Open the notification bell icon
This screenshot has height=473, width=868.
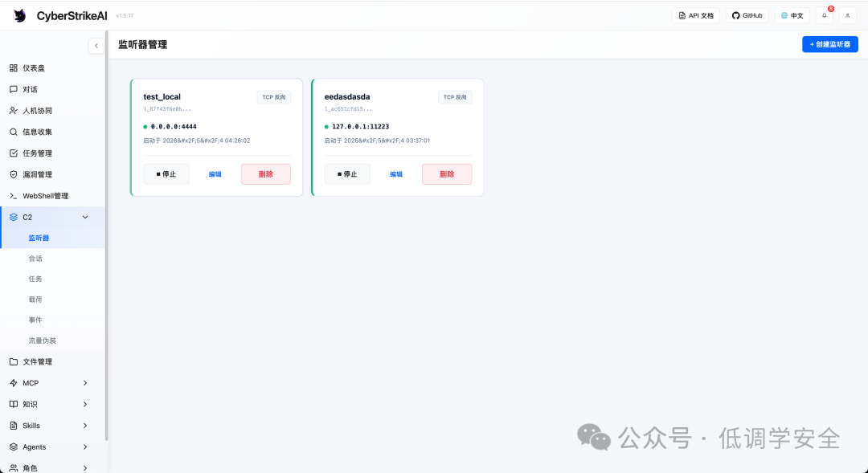[825, 15]
